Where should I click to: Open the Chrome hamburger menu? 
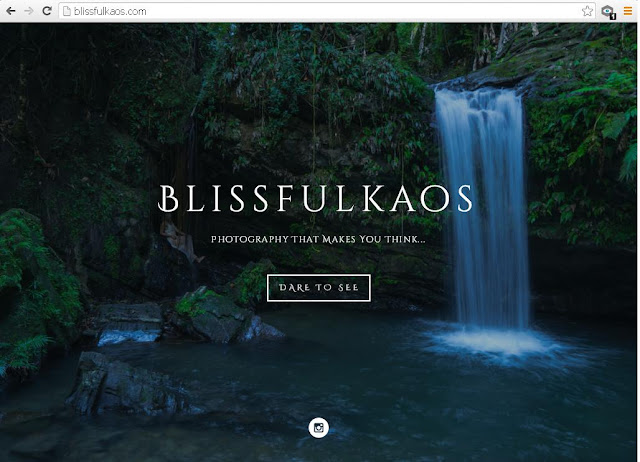coord(628,11)
